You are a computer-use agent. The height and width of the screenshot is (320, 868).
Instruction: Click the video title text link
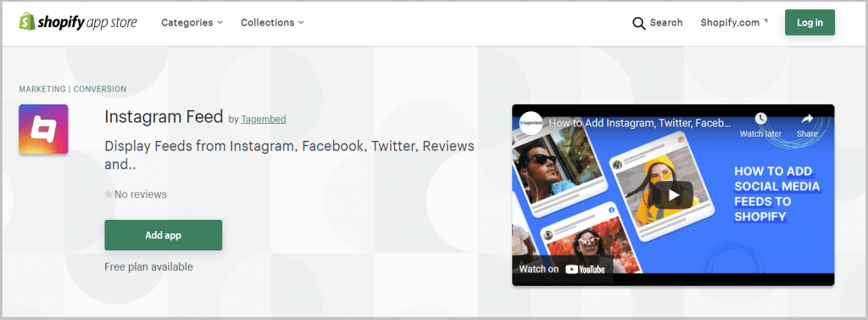click(640, 122)
